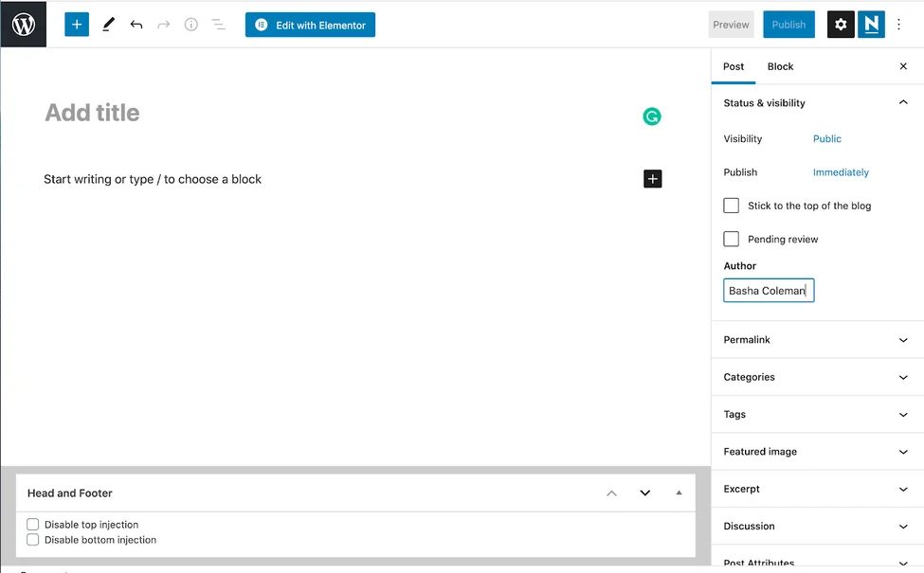This screenshot has width=924, height=573.
Task: Click the Grammarly icon near the title
Action: [651, 116]
